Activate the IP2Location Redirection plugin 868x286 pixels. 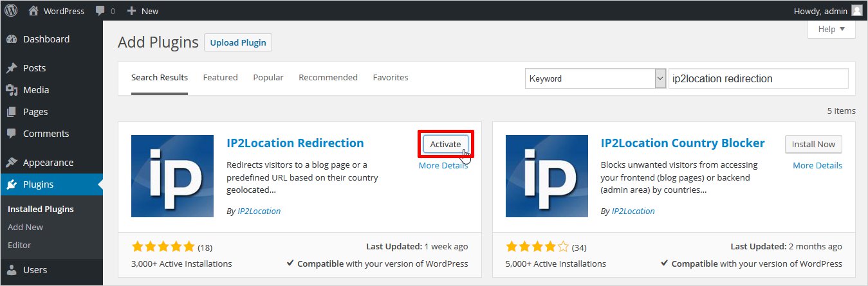point(445,145)
